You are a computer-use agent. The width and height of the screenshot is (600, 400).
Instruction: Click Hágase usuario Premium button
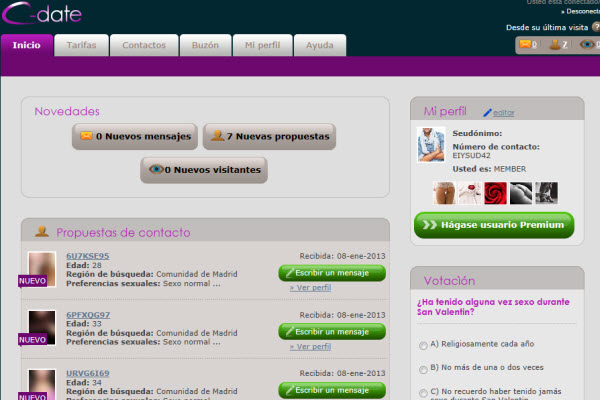[x=494, y=225]
